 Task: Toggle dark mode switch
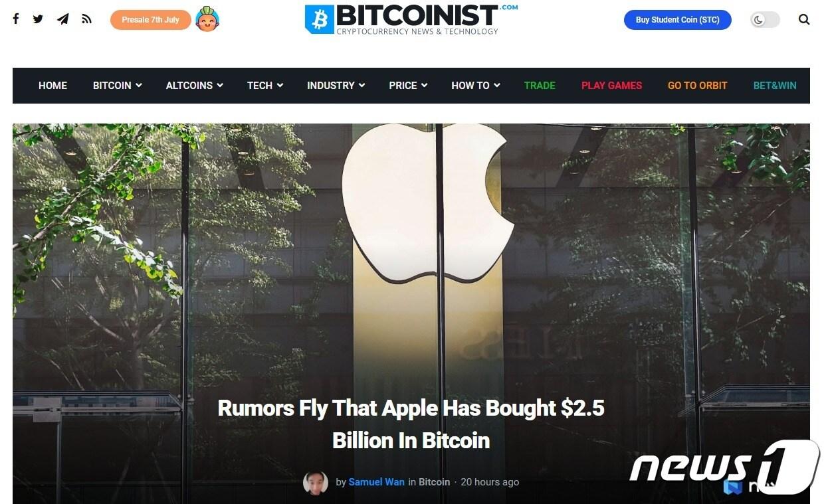(x=765, y=20)
